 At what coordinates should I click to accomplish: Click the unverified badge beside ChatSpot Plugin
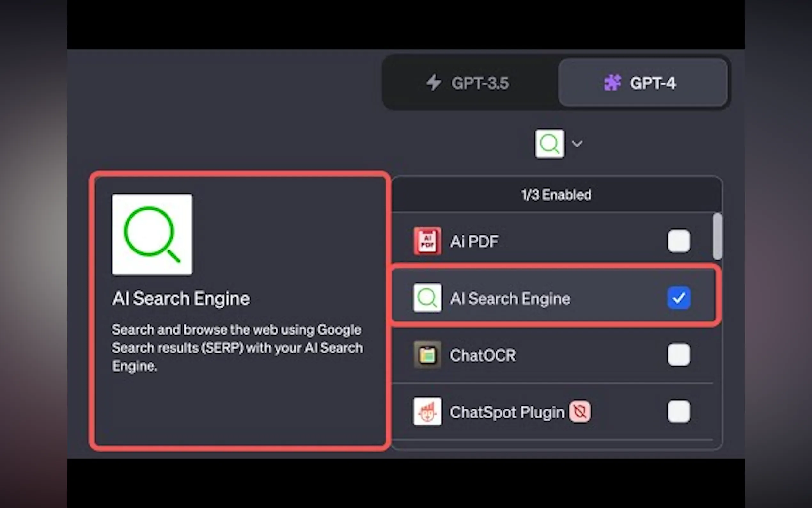[580, 412]
